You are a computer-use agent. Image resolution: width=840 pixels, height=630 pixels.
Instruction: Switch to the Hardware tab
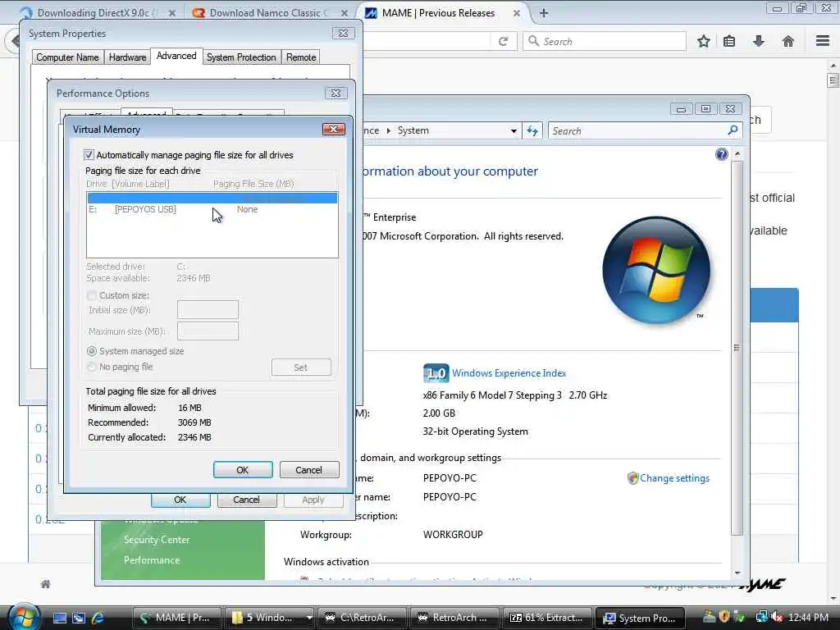coord(127,57)
